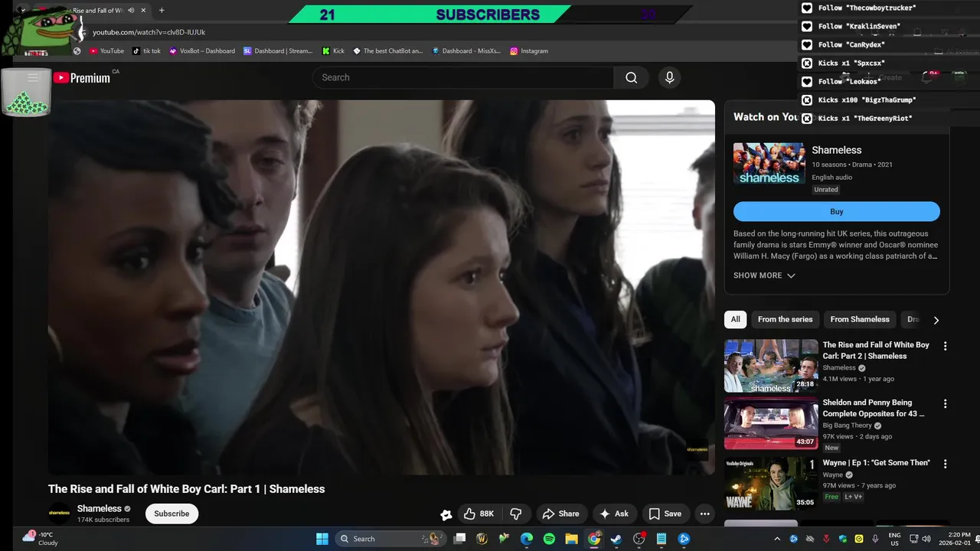Image resolution: width=980 pixels, height=551 pixels.
Task: Open the Share dialog for the video
Action: (560, 514)
